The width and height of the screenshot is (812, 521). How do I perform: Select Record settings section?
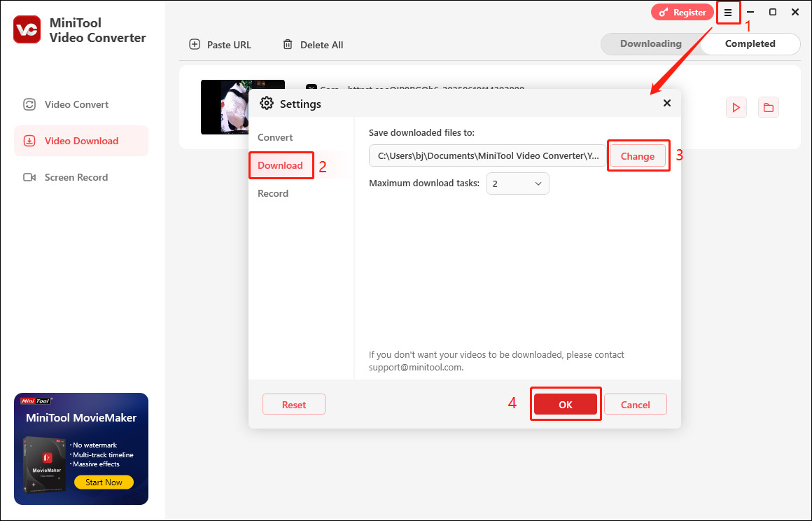(x=273, y=193)
